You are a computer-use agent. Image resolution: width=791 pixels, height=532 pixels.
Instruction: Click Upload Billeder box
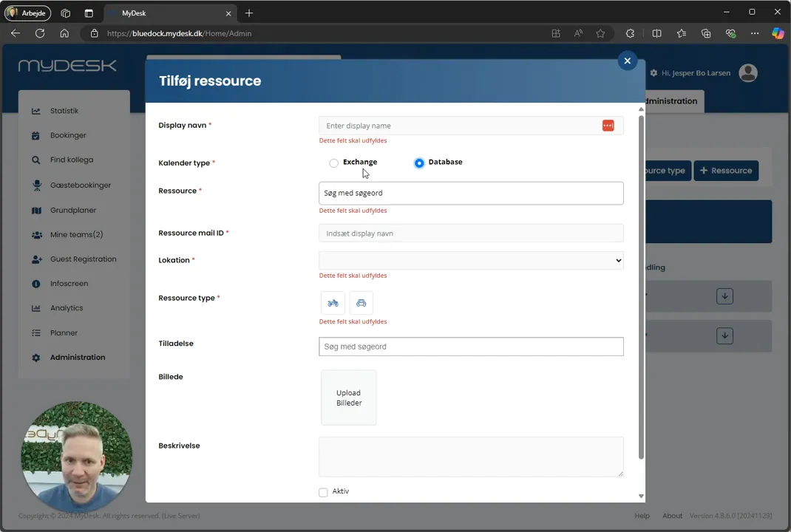(x=349, y=398)
